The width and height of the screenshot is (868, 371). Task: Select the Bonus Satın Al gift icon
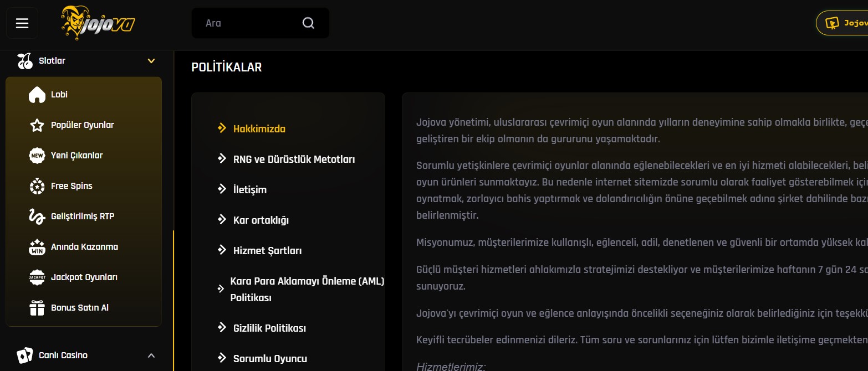click(37, 307)
